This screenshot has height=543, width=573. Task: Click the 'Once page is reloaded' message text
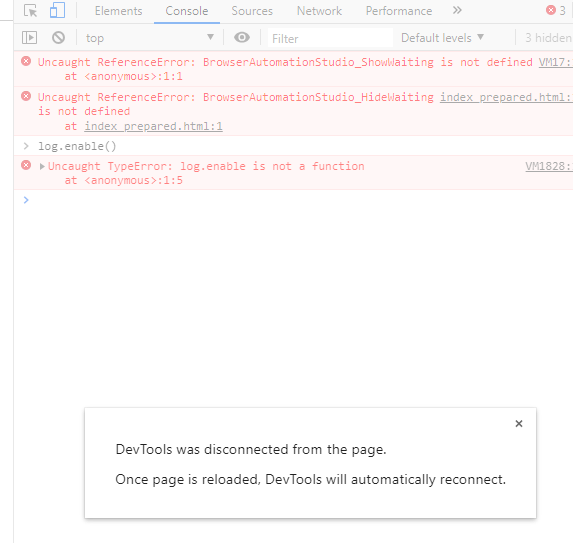pyautogui.click(x=310, y=479)
